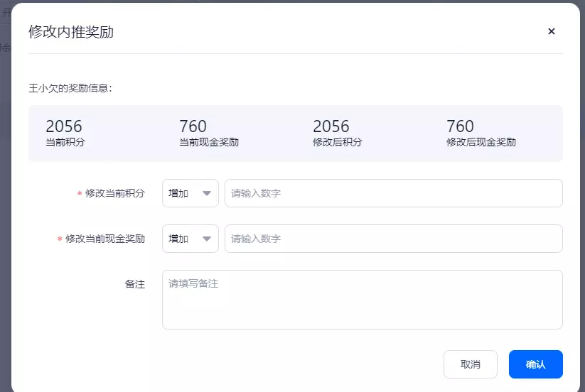Click the 修改后现金奖励 caption text
Image resolution: width=585 pixels, height=392 pixels.
click(481, 142)
